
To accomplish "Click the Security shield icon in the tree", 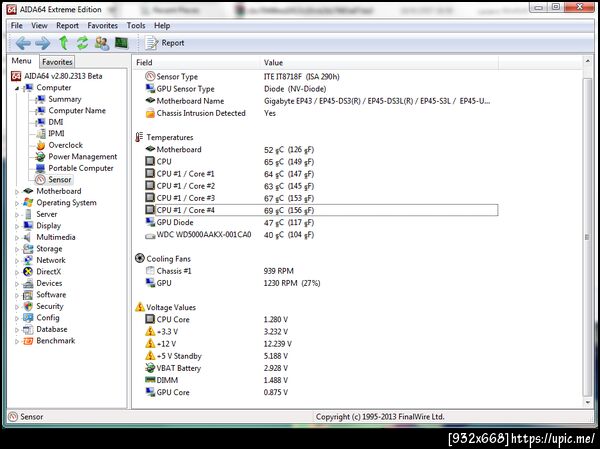I will coord(28,306).
